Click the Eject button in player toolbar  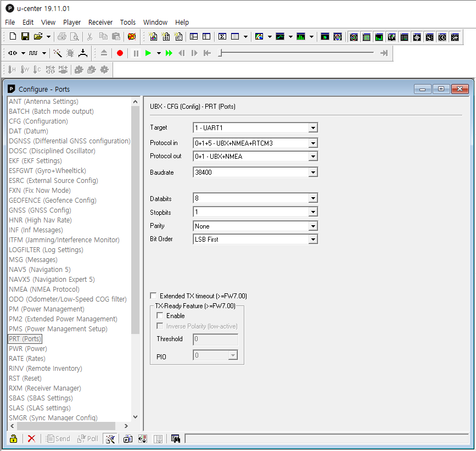pyautogui.click(x=104, y=53)
